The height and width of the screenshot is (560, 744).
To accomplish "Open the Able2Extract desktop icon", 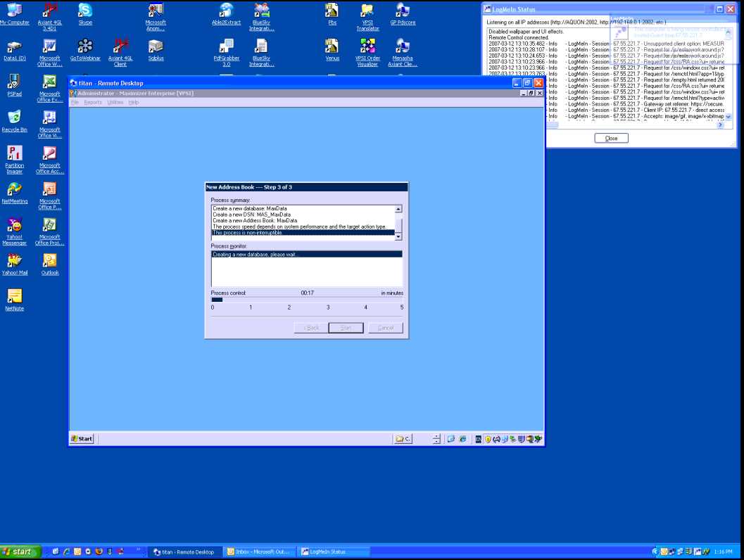I will (226, 11).
